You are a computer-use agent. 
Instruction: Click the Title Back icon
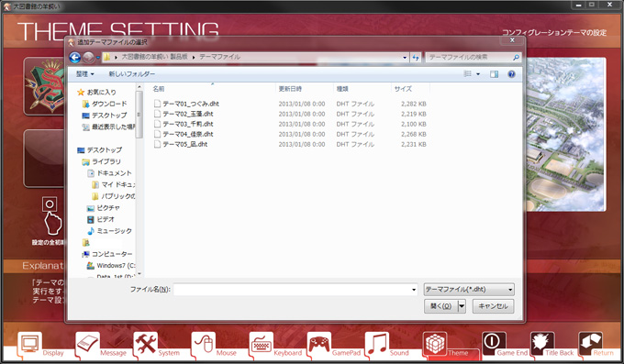click(542, 343)
